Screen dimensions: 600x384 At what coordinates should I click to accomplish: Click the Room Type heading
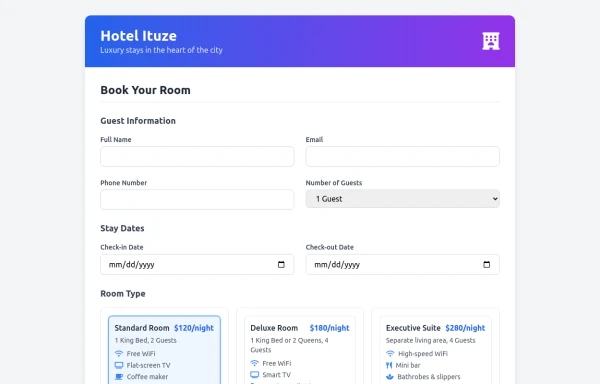tap(123, 294)
